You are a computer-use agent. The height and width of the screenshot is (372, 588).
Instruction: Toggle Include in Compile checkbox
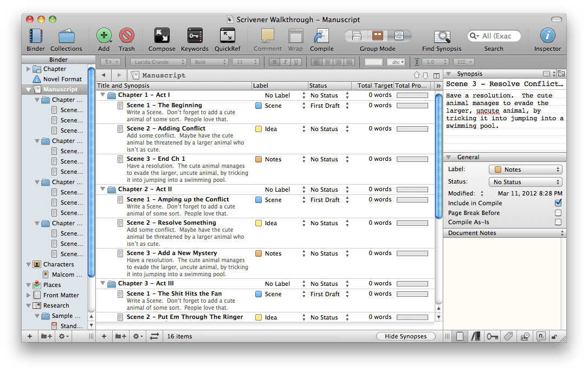click(x=558, y=203)
